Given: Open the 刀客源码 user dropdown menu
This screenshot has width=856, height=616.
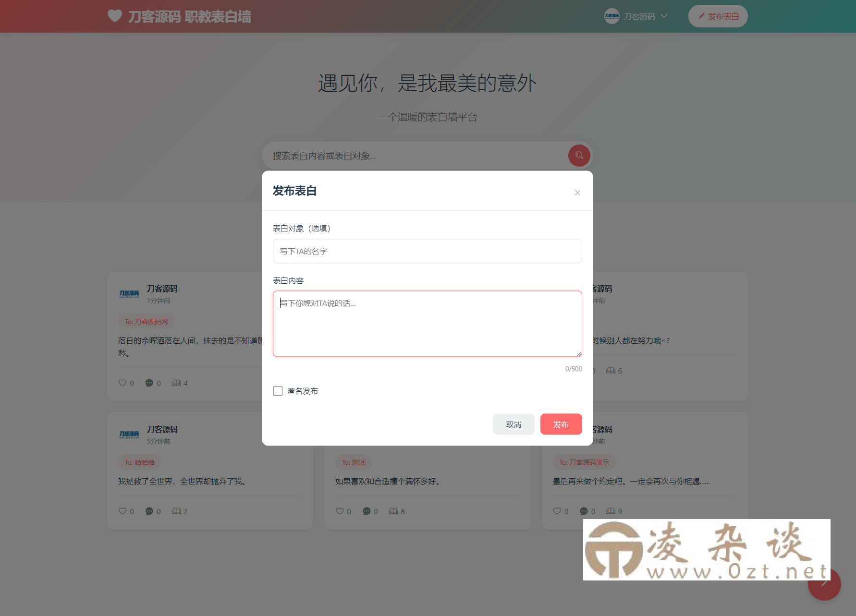Looking at the screenshot, I should tap(636, 16).
